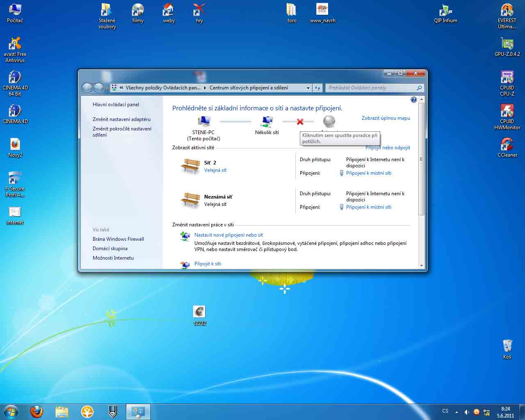525x420 pixels.
Task: Open Změnit nastavení adaptéru in sidebar
Action: tap(121, 119)
